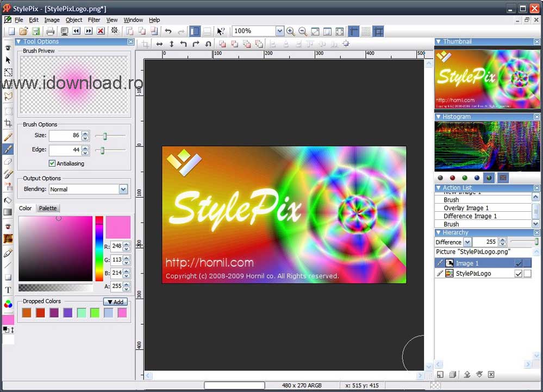Pick the orange dropped color swatch
The height and width of the screenshot is (392, 543).
pos(27,313)
